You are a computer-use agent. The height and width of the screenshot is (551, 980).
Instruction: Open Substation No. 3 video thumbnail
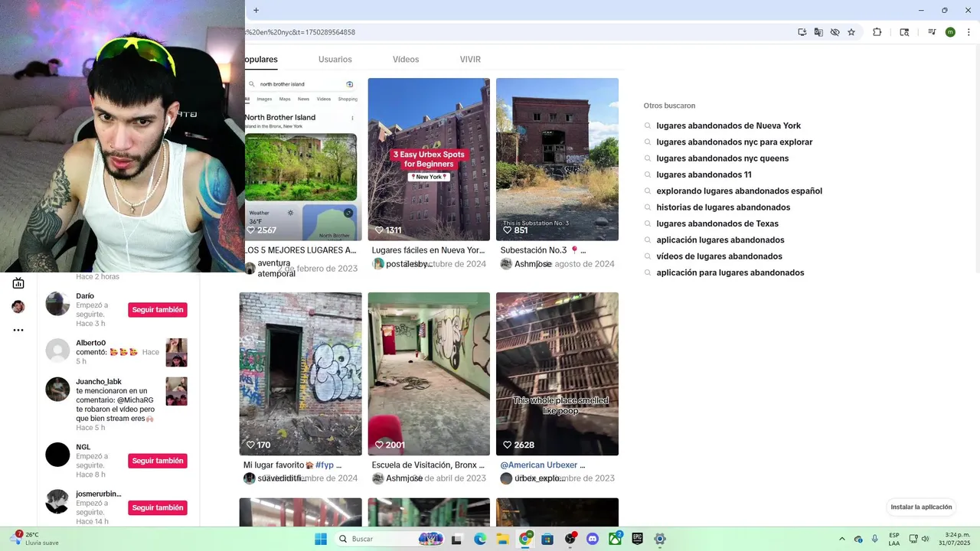pos(557,159)
